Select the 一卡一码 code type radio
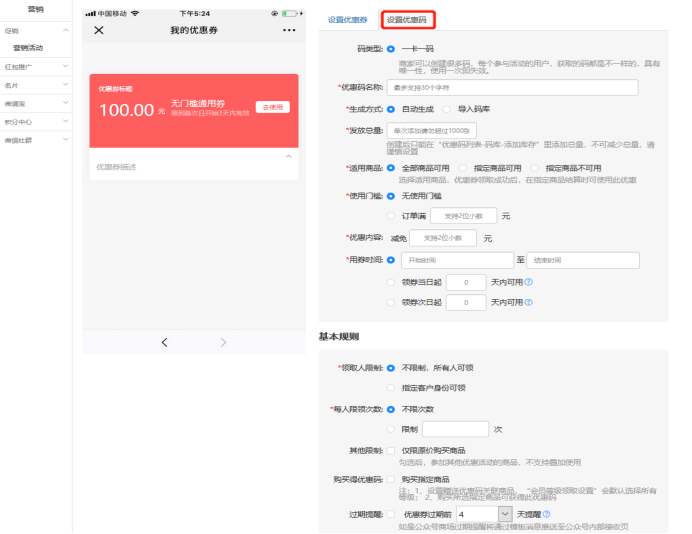 [x=391, y=49]
